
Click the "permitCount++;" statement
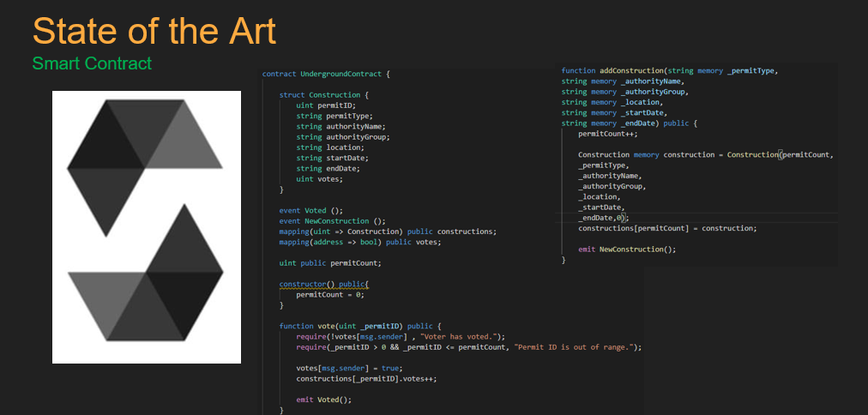[607, 134]
